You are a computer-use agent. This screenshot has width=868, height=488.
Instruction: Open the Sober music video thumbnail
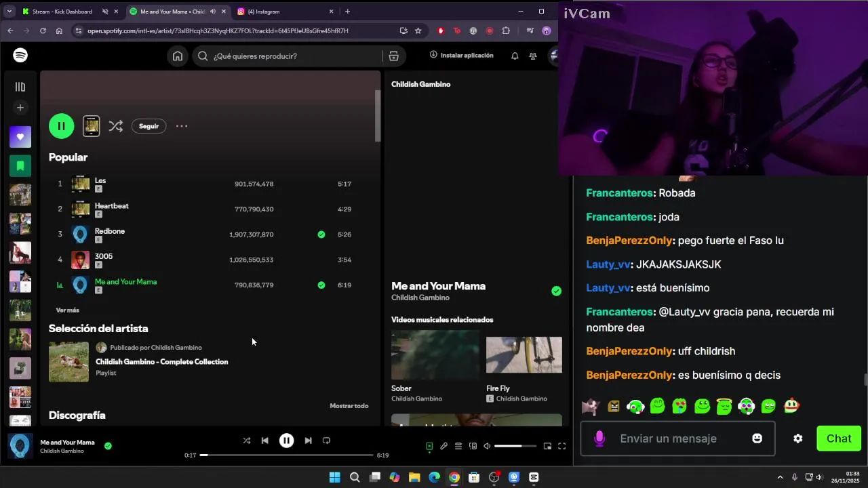pyautogui.click(x=435, y=354)
